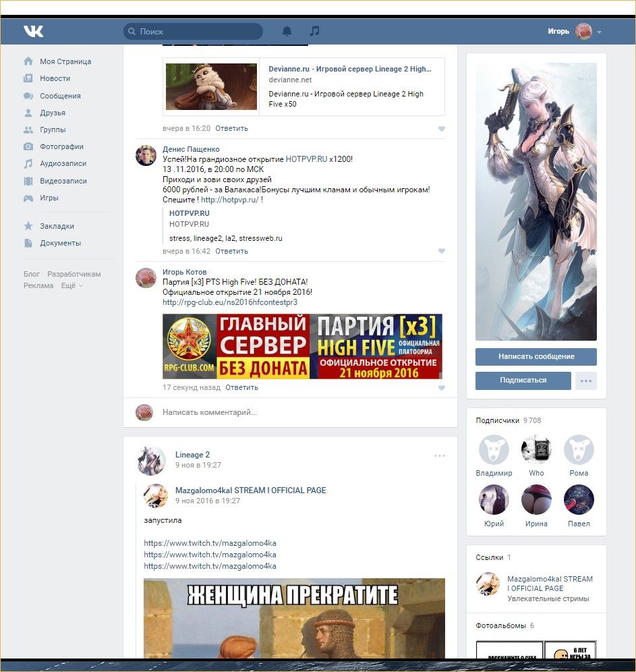Image resolution: width=636 pixels, height=672 pixels.
Task: Open the notifications bell
Action: coord(287,31)
